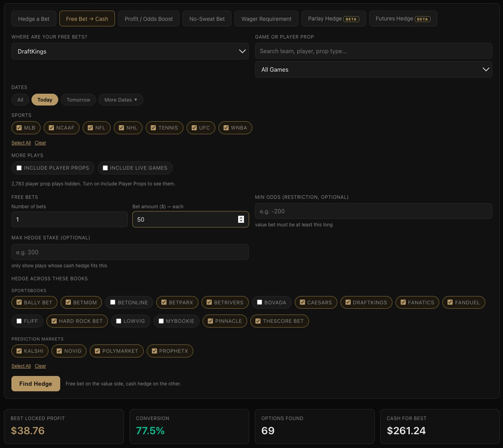This screenshot has width=503, height=448.
Task: Toggle the Kalshi prediction market
Action: click(19, 351)
